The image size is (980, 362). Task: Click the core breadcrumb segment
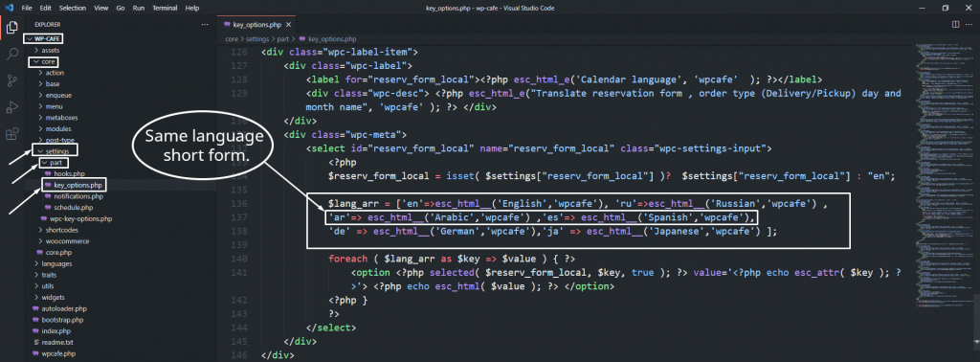(x=232, y=38)
